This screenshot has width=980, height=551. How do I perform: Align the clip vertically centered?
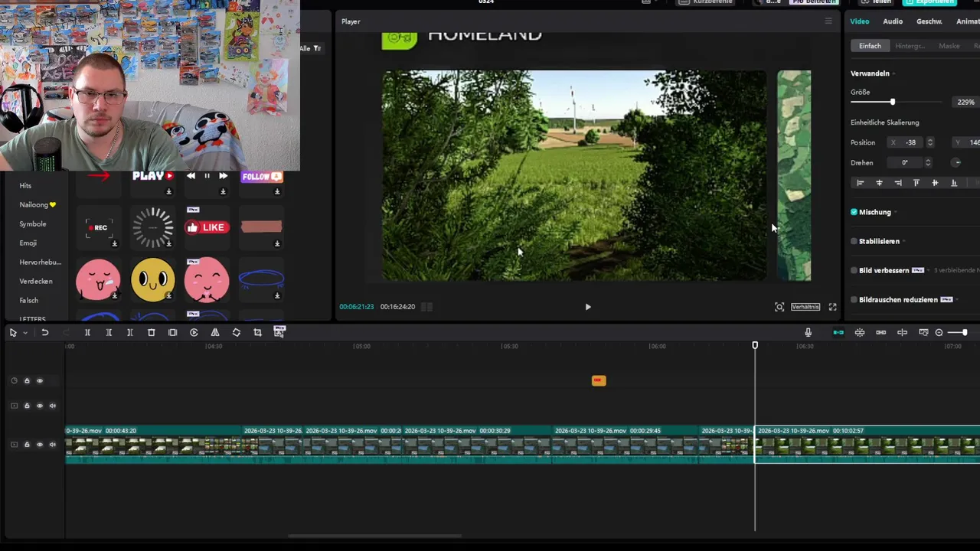coord(935,183)
